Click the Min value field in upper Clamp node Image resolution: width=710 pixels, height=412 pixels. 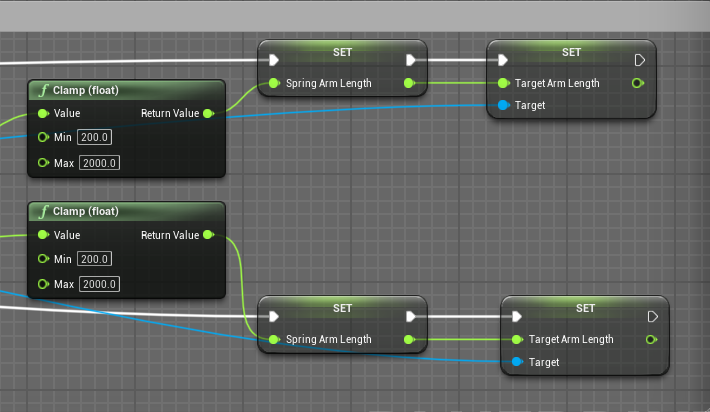(x=95, y=137)
